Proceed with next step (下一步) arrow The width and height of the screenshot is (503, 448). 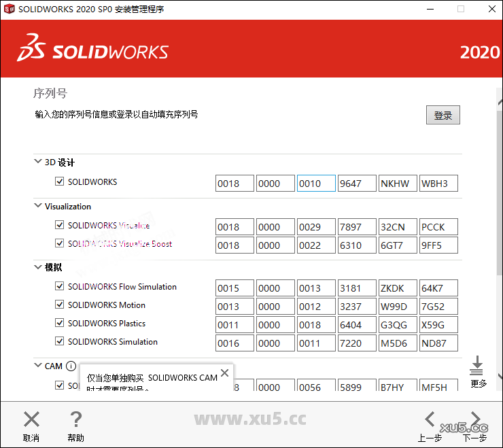click(x=475, y=419)
